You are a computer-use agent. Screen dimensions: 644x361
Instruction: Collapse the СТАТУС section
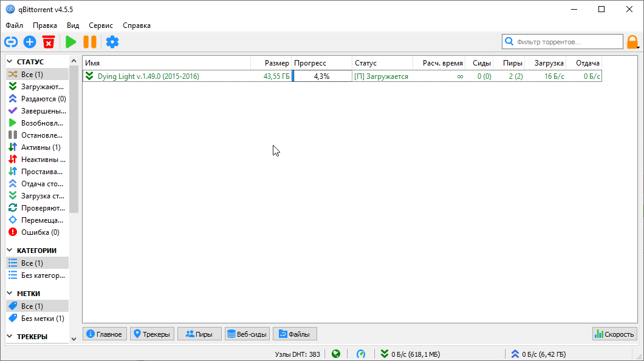tap(10, 62)
